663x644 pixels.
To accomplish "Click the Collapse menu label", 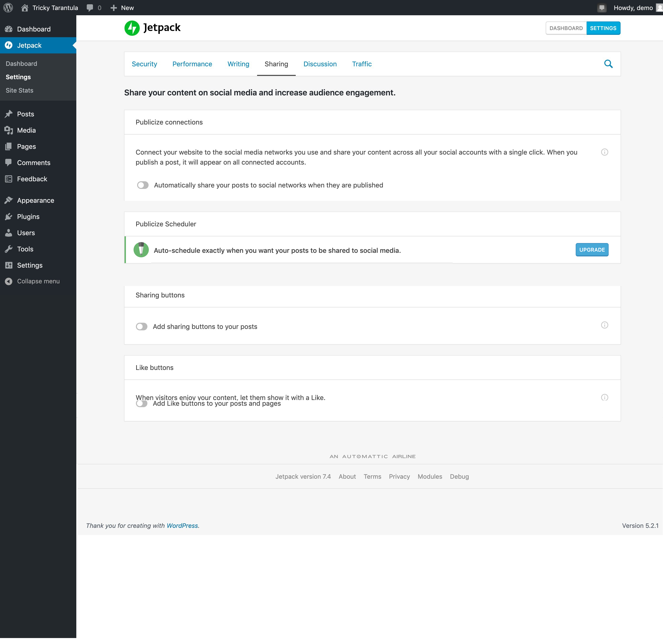I will 38,281.
